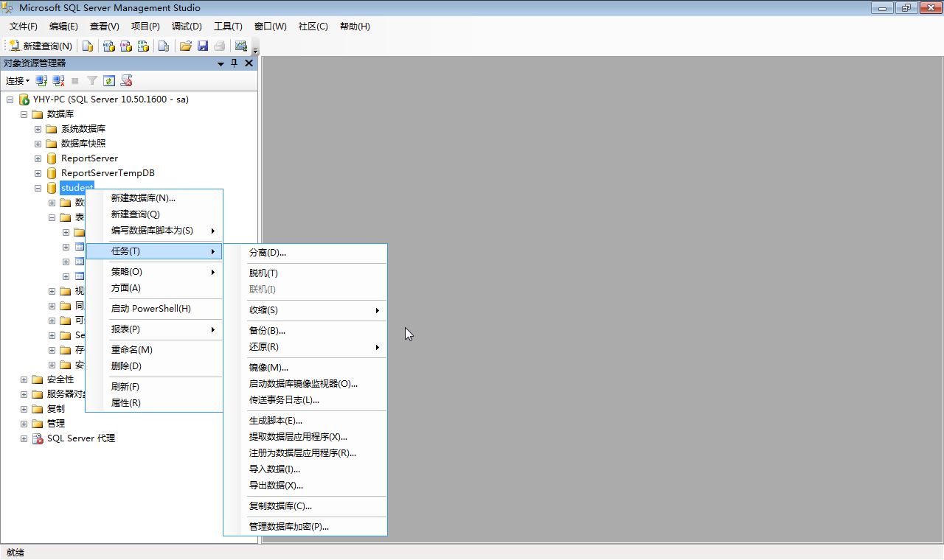This screenshot has height=560, width=944.
Task: Collapse the student database node
Action: (38, 188)
